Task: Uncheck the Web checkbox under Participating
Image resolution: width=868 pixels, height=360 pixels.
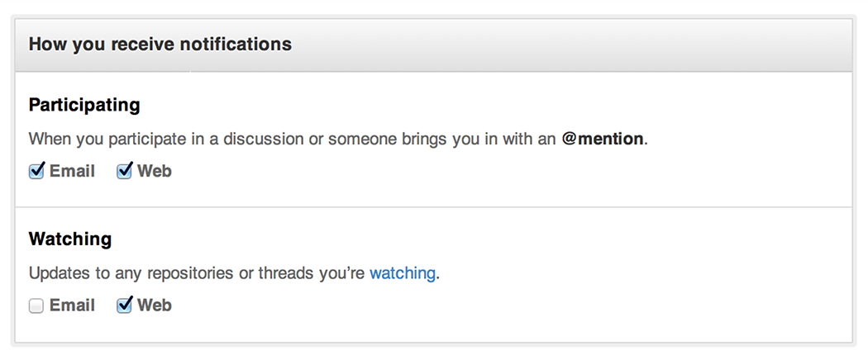Action: click(x=124, y=172)
